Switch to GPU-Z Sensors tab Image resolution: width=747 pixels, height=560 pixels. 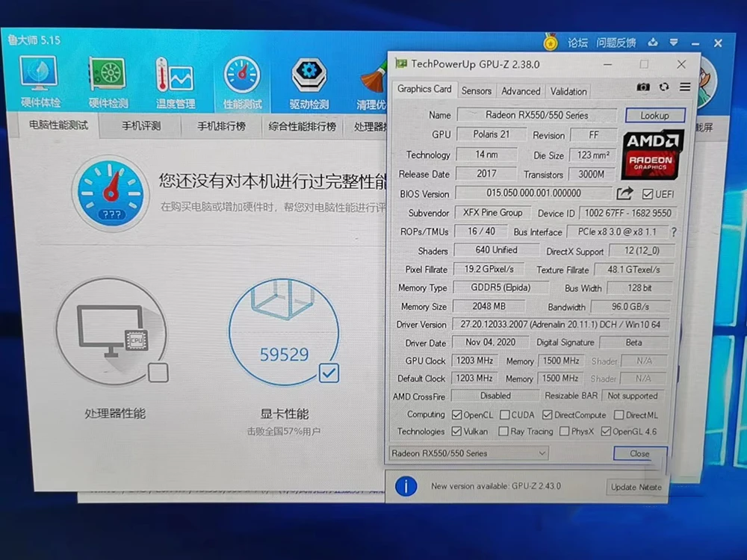pos(476,90)
